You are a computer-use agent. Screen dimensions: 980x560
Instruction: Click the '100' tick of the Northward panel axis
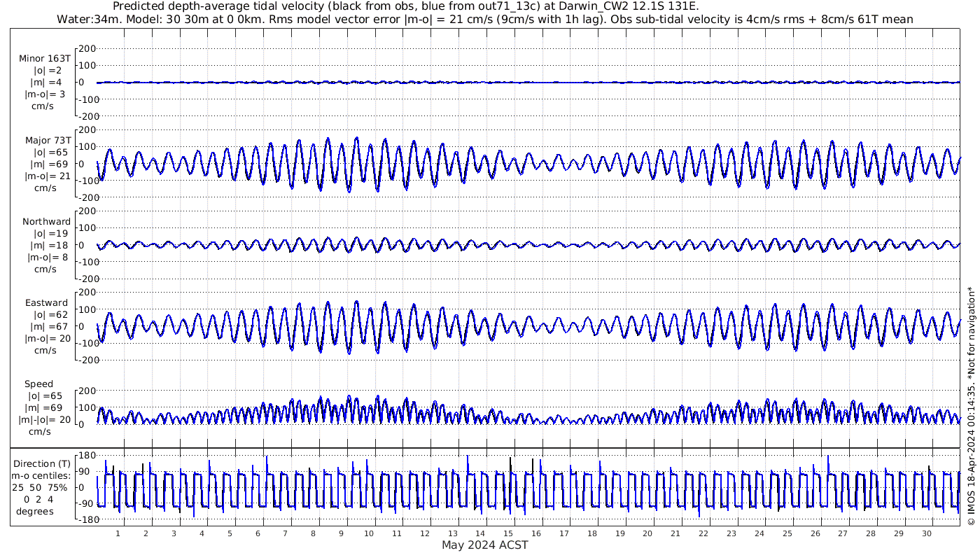coord(87,227)
